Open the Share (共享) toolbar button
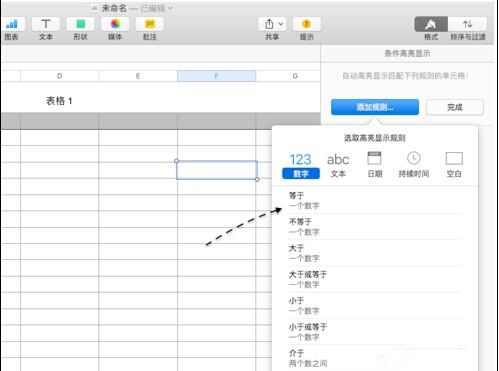The image size is (499, 371). [x=272, y=24]
